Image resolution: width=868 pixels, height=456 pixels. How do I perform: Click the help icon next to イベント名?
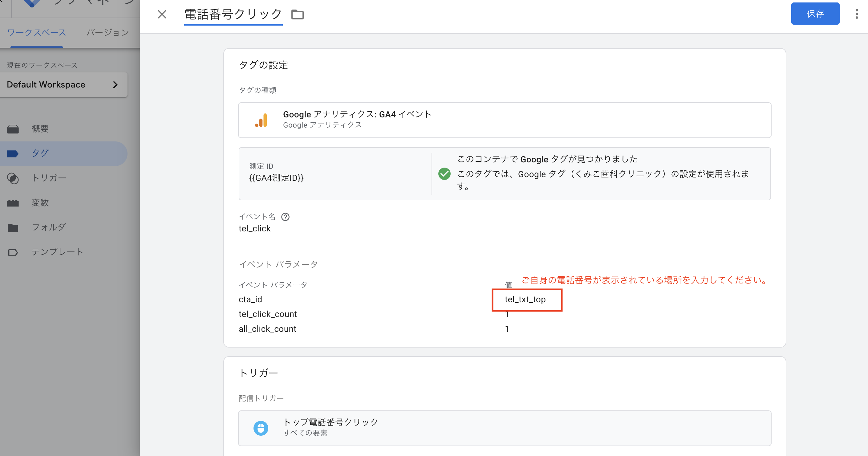point(286,217)
